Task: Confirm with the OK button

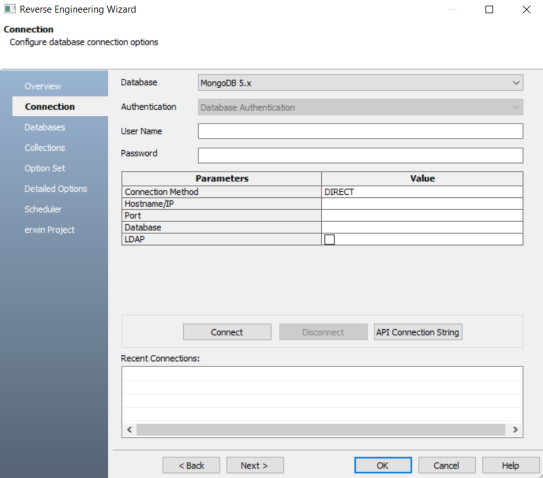Action: coord(383,465)
